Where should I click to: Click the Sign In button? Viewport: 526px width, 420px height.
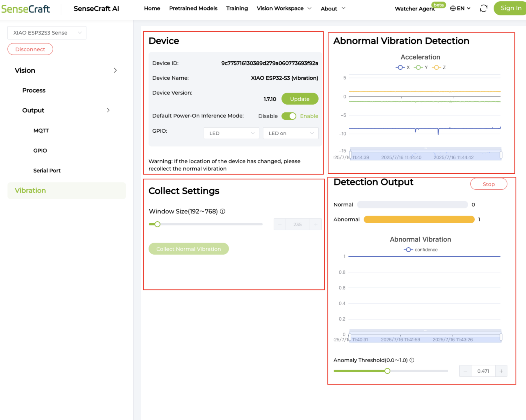click(510, 8)
